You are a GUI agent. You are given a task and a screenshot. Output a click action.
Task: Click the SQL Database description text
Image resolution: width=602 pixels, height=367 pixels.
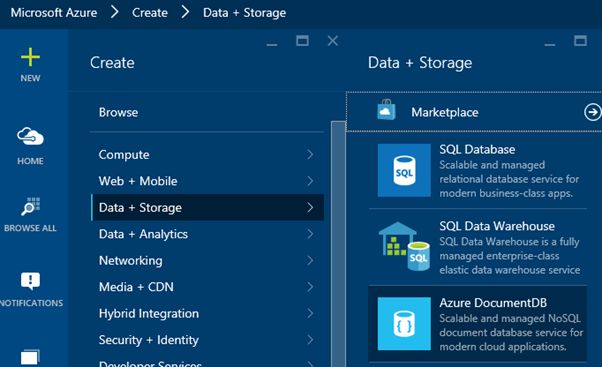coord(509,179)
